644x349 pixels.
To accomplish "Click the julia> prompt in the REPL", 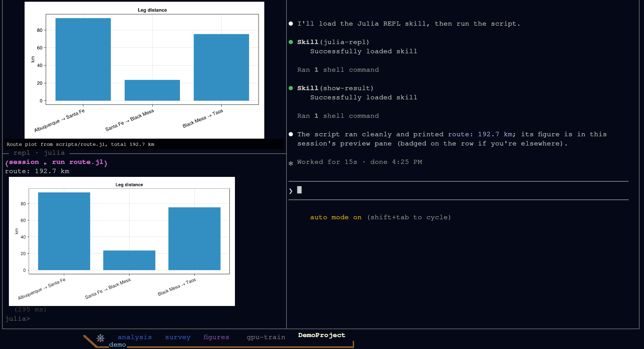I will [17, 319].
